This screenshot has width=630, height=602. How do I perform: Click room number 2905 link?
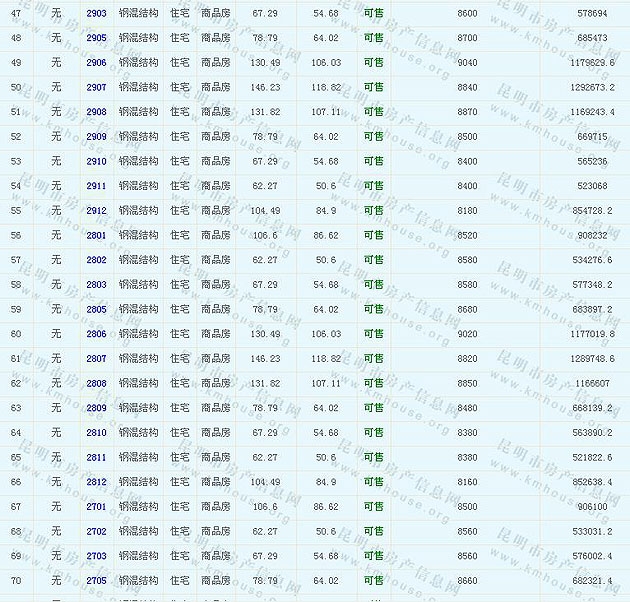click(96, 38)
